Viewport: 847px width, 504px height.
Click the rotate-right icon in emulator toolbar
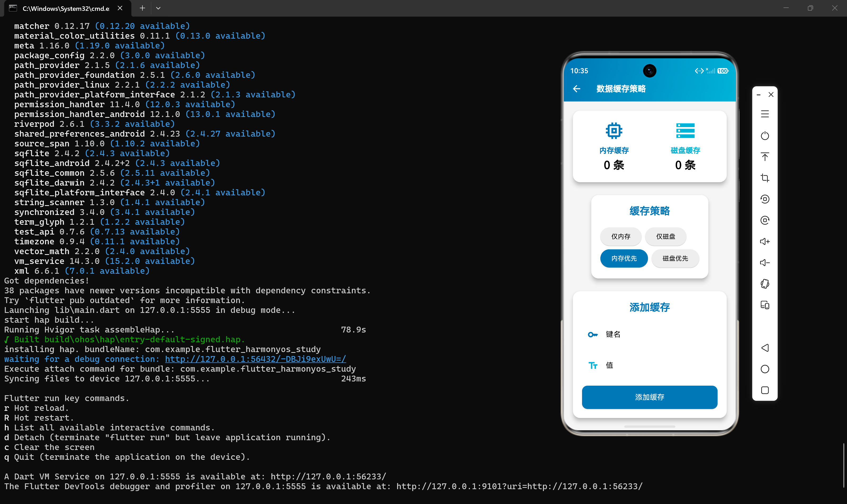click(x=765, y=220)
